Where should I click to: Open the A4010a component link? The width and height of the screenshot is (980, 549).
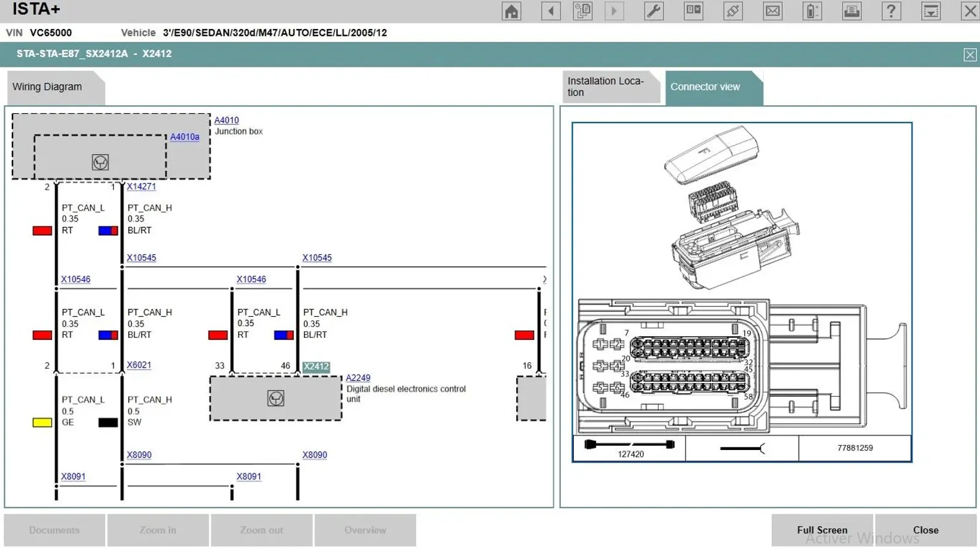pyautogui.click(x=184, y=137)
